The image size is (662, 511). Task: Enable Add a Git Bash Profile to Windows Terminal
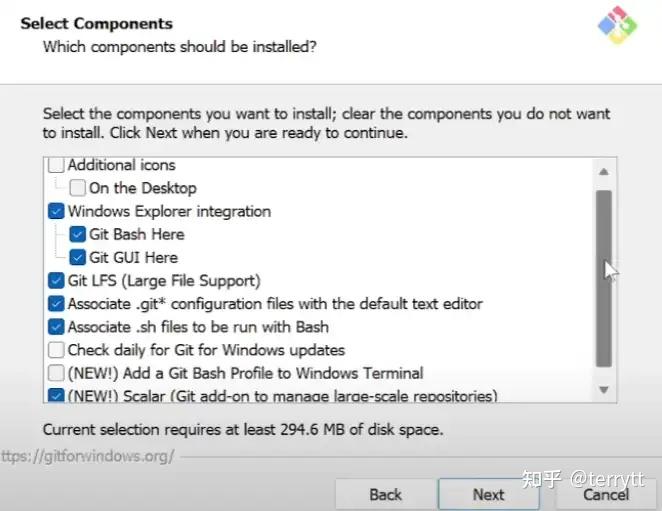click(56, 373)
